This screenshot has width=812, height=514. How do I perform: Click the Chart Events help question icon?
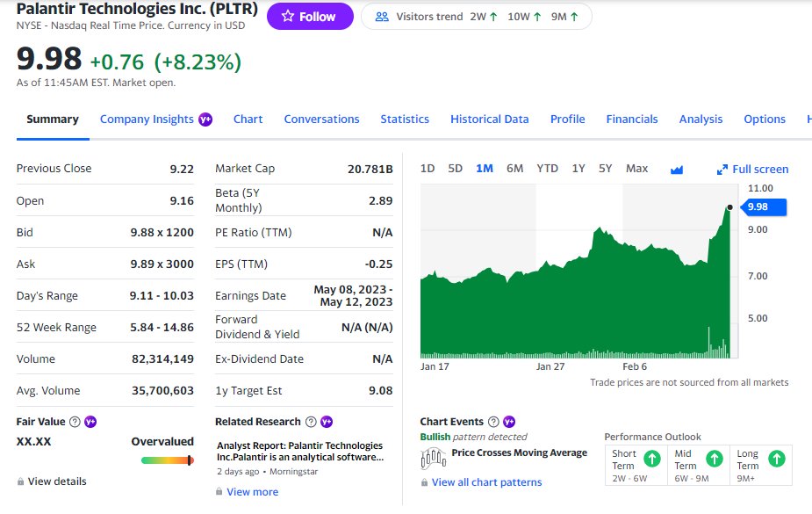pos(493,422)
